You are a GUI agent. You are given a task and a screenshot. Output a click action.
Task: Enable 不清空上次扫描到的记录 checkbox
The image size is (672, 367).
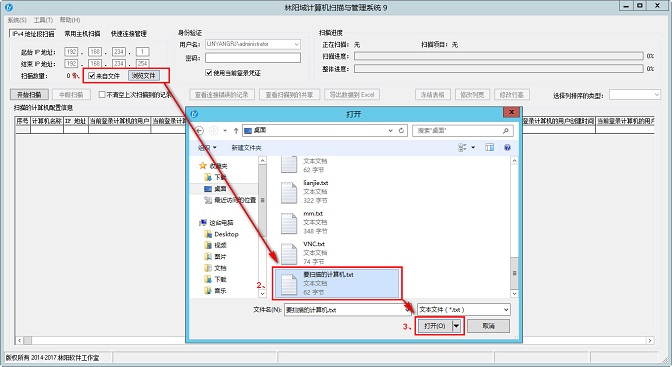click(x=102, y=94)
